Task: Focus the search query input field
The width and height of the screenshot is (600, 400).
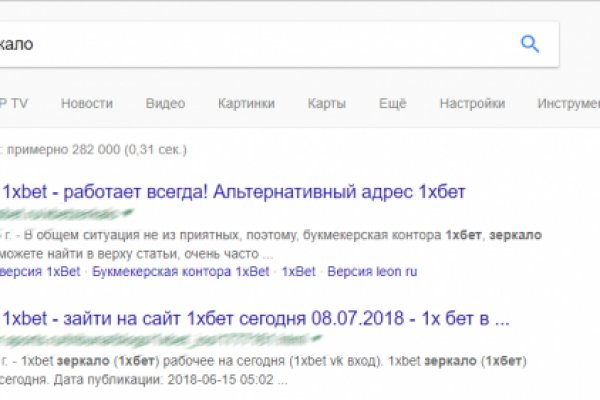Action: pos(250,44)
